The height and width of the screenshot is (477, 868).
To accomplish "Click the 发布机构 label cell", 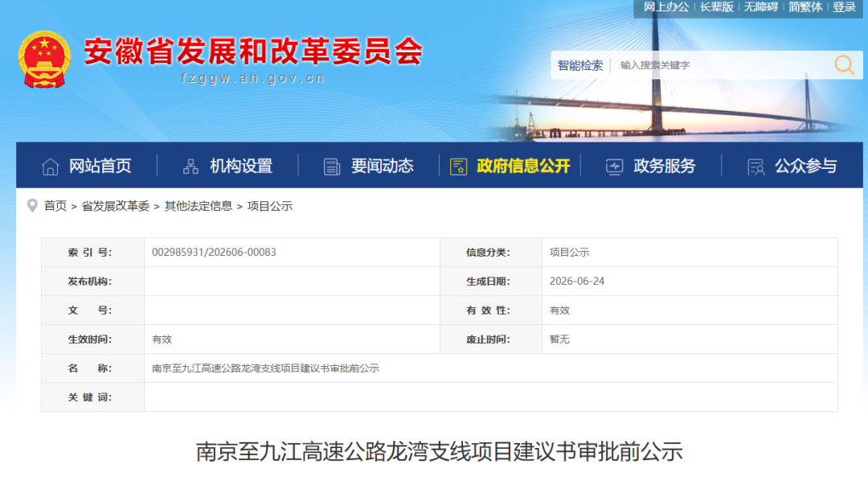I will pyautogui.click(x=92, y=282).
